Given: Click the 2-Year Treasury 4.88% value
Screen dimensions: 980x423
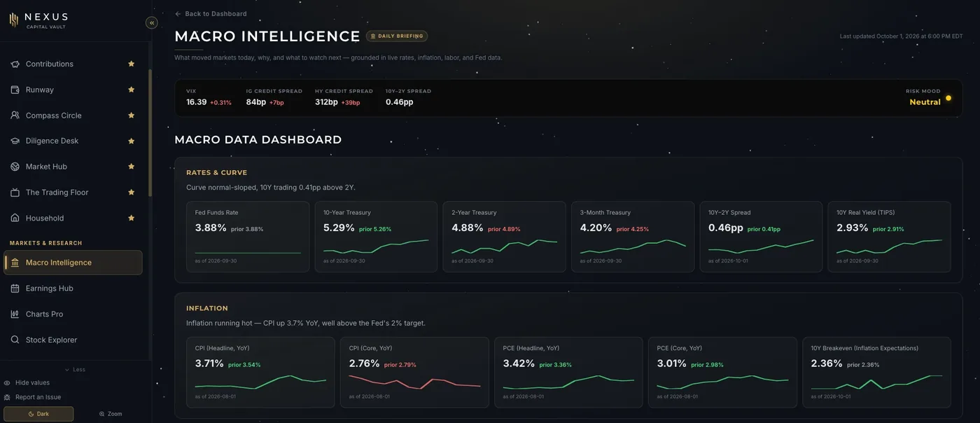Looking at the screenshot, I should tap(468, 228).
